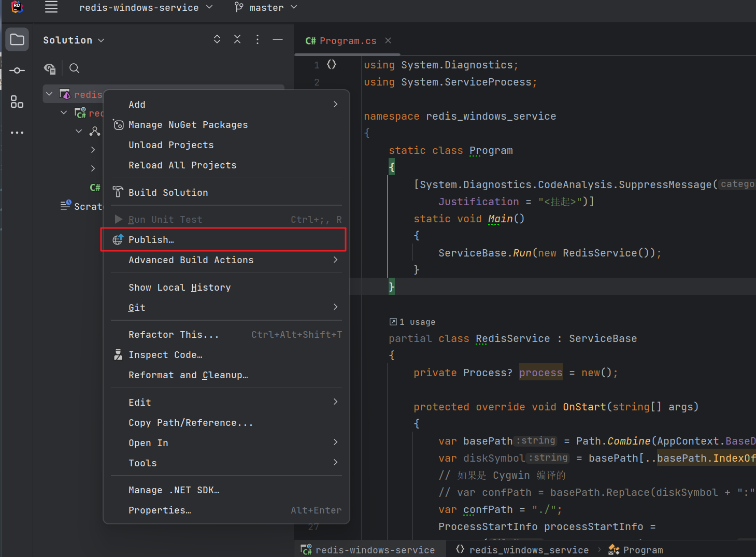Click the collapse all icon in Solution panel
Image resolution: width=756 pixels, height=557 pixels.
pyautogui.click(x=237, y=39)
